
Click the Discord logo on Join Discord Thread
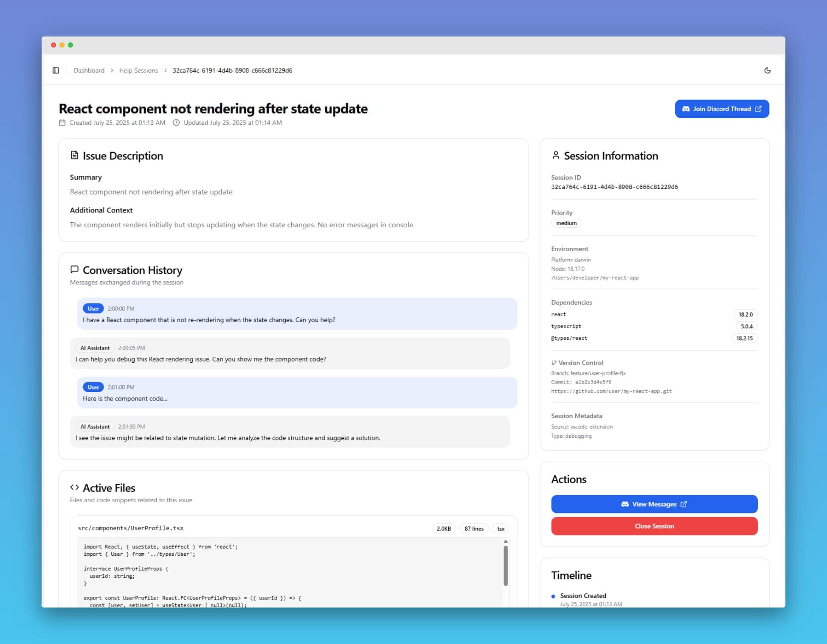(x=686, y=109)
